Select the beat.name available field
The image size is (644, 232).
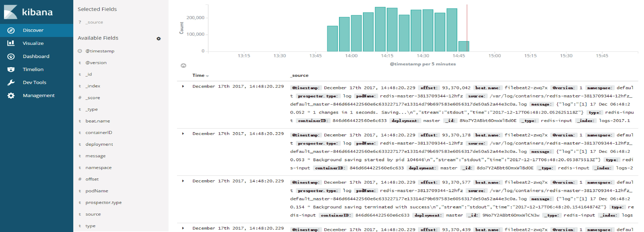(97, 121)
